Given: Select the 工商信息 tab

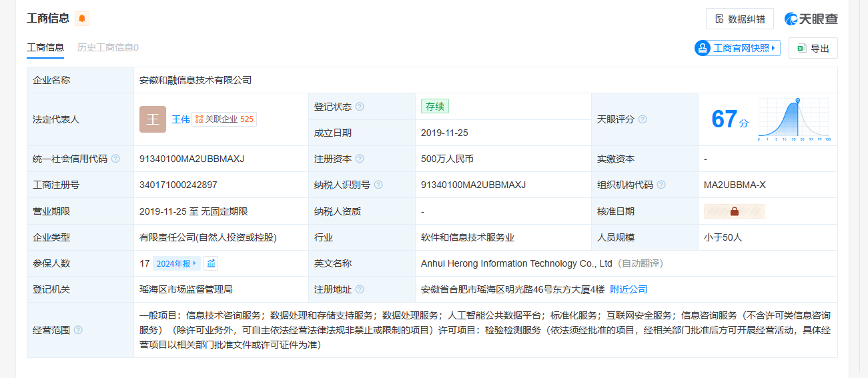Looking at the screenshot, I should (x=45, y=47).
